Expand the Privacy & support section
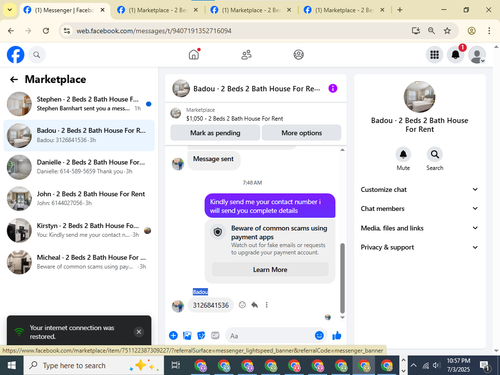The height and width of the screenshot is (375, 500). click(419, 247)
